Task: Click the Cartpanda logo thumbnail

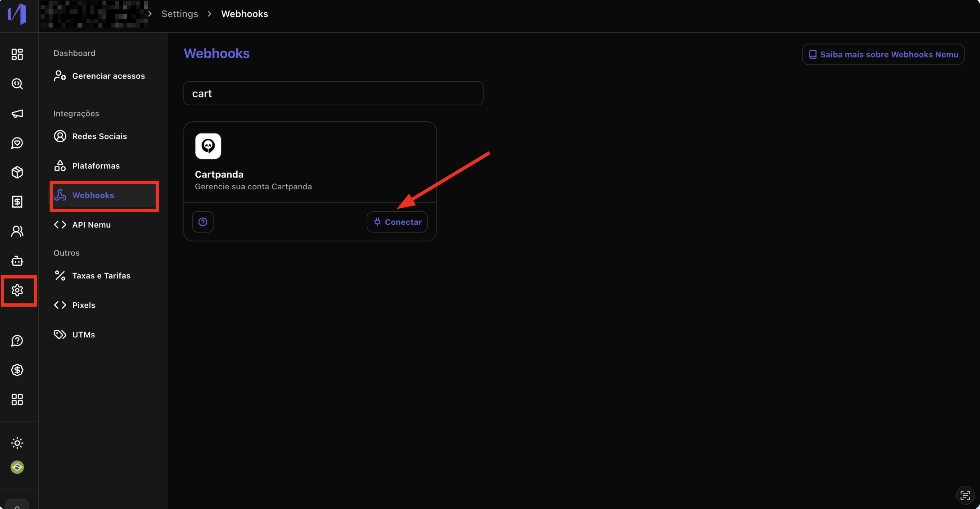Action: (x=208, y=146)
